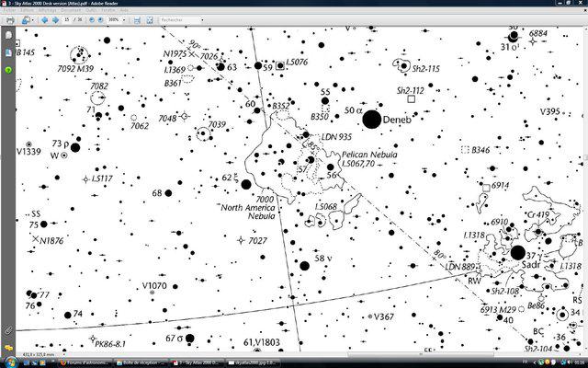The height and width of the screenshot is (368, 588).
Task: Click the PK86-8.1 planetary nebula label
Action: pyautogui.click(x=110, y=344)
